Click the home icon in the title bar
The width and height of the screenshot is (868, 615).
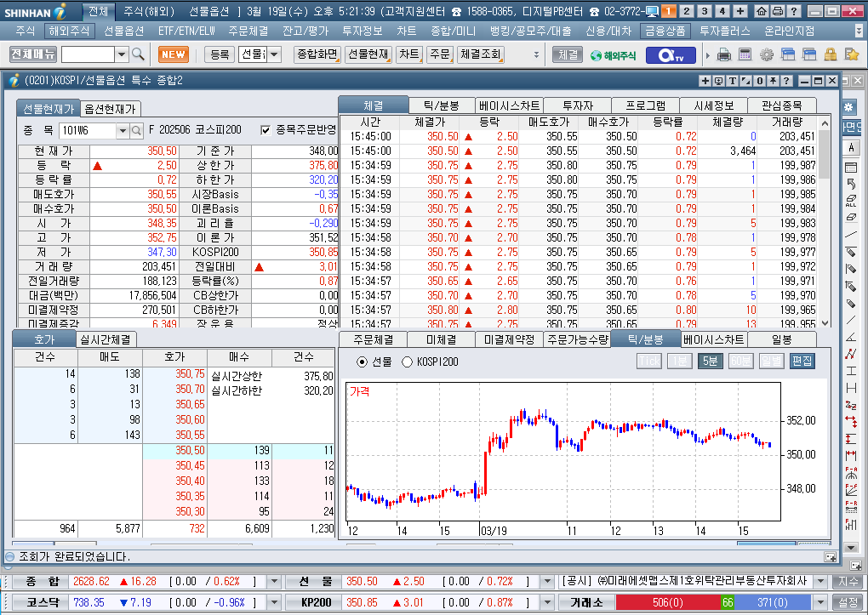coord(761,11)
